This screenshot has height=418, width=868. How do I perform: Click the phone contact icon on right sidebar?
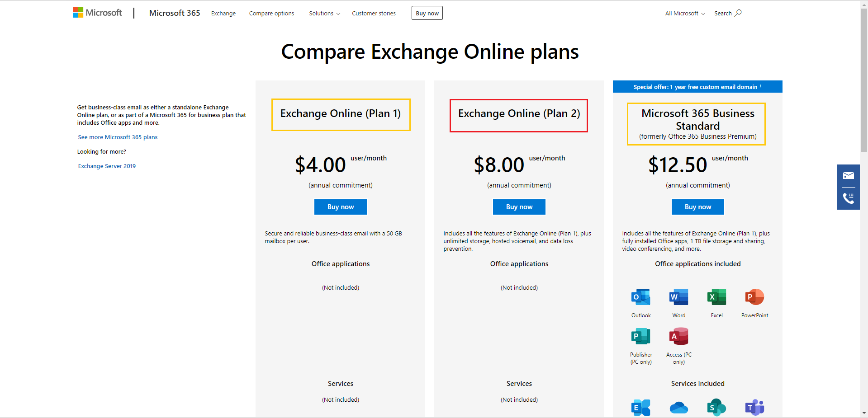tap(849, 198)
